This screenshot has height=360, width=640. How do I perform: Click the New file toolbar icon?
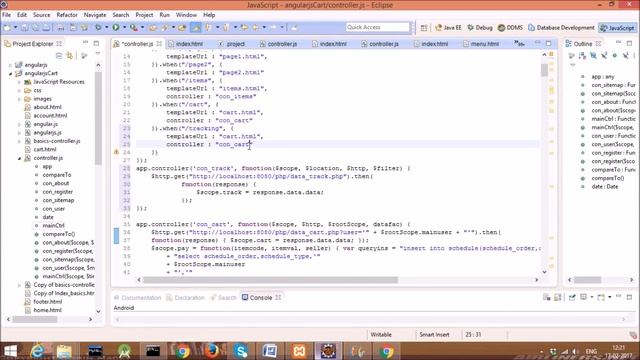coord(8,27)
